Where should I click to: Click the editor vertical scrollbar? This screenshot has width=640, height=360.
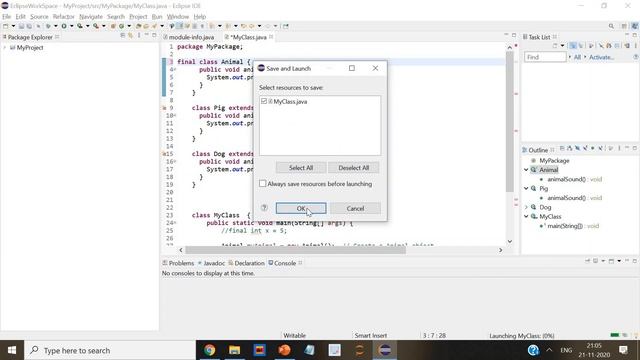pyautogui.click(x=509, y=122)
